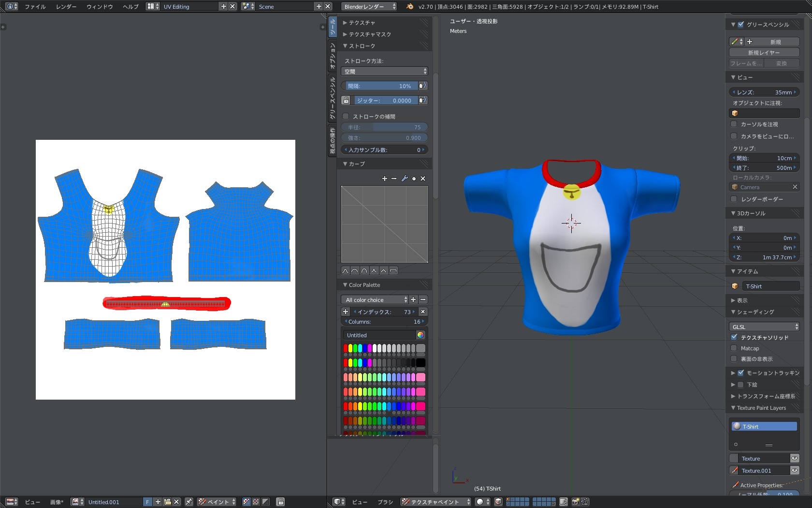This screenshot has height=508, width=812.
Task: Toggle the Grease Pencil panel checkbox
Action: [x=741, y=24]
